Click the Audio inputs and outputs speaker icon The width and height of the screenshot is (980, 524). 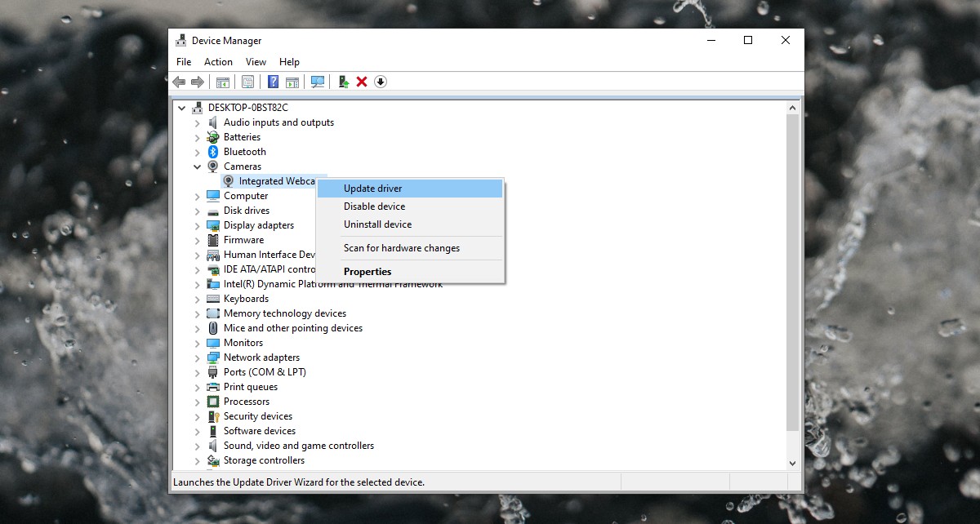coord(213,122)
